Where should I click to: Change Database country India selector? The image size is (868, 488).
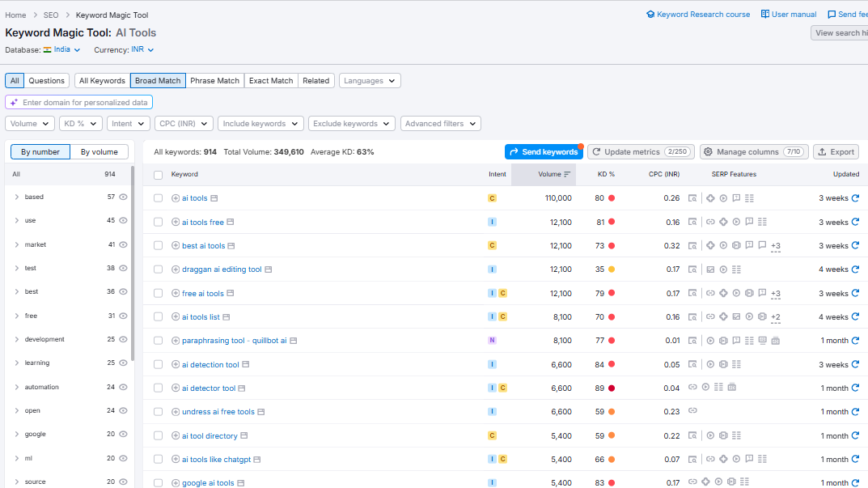[62, 49]
